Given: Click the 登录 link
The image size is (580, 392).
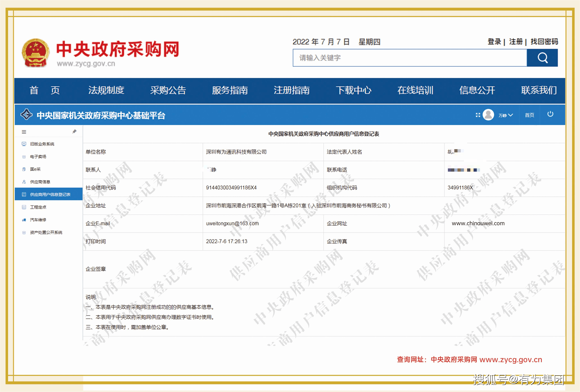Looking at the screenshot, I should pyautogui.click(x=494, y=42).
